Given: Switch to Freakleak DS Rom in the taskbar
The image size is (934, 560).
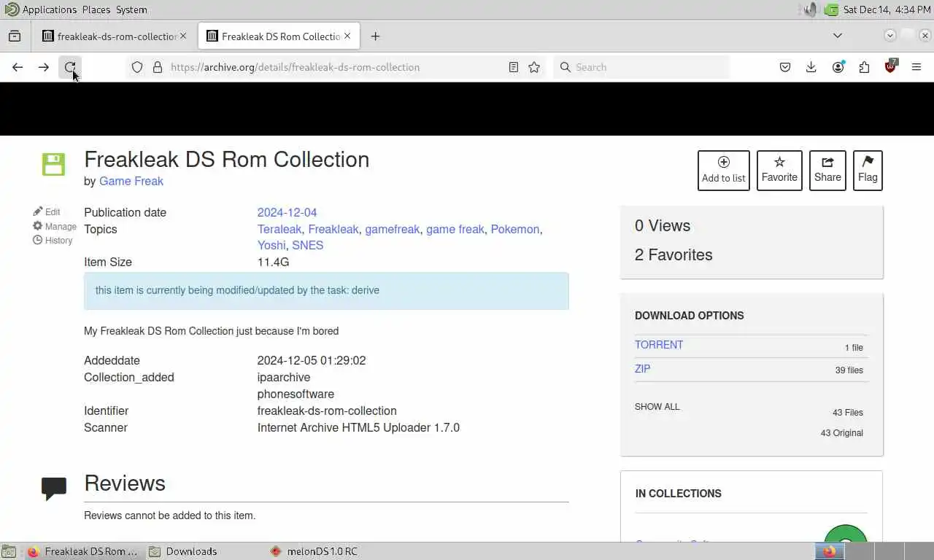Looking at the screenshot, I should point(83,551).
